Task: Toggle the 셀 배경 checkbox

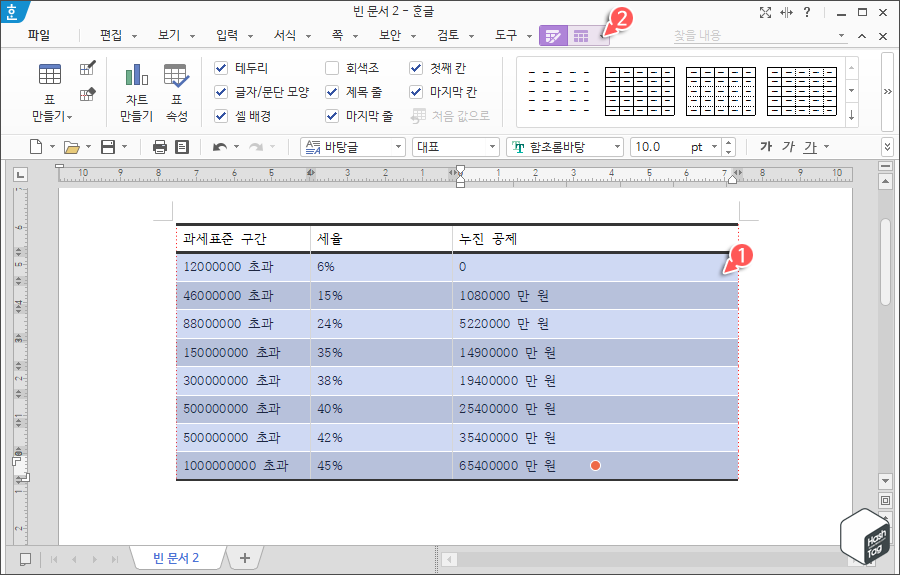Action: pos(221,116)
